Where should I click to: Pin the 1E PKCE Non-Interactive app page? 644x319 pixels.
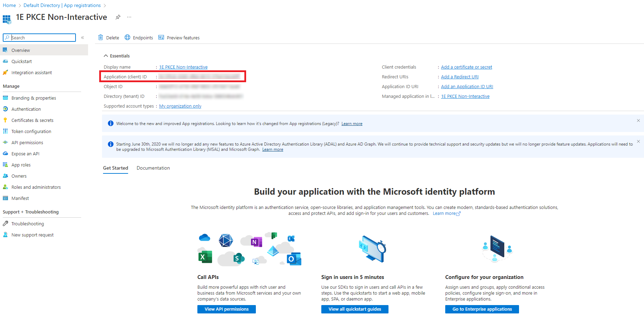point(118,17)
